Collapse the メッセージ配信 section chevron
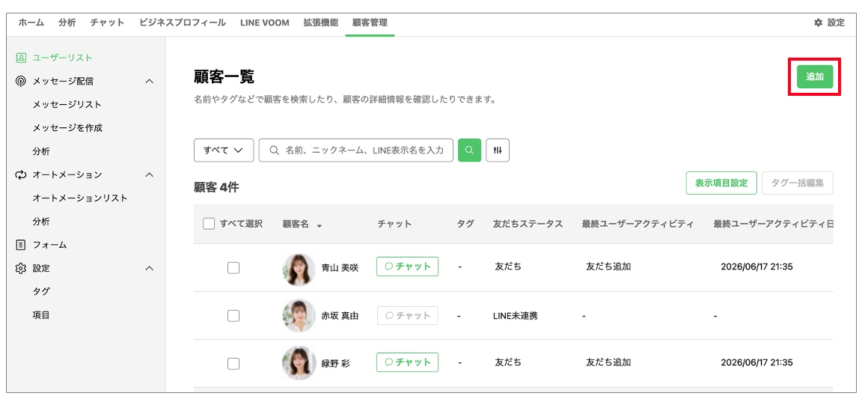The width and height of the screenshot is (868, 405). point(149,82)
